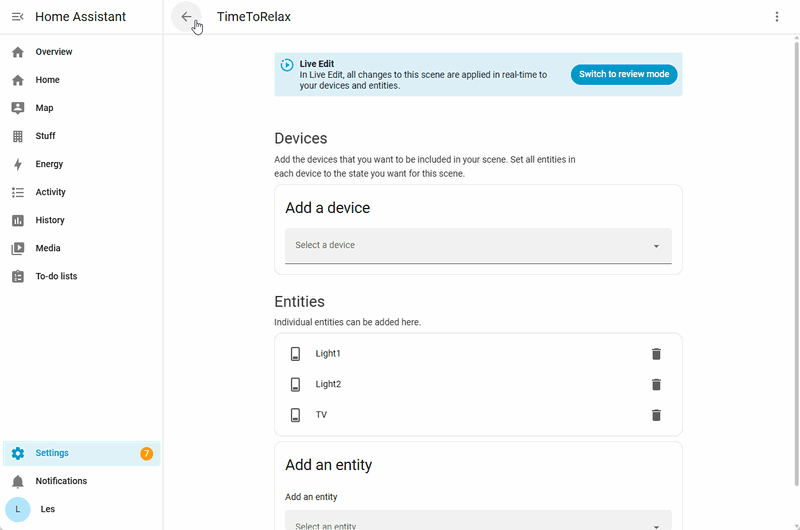Open the three-dot overflow menu
The height and width of the screenshot is (530, 800).
click(x=777, y=17)
